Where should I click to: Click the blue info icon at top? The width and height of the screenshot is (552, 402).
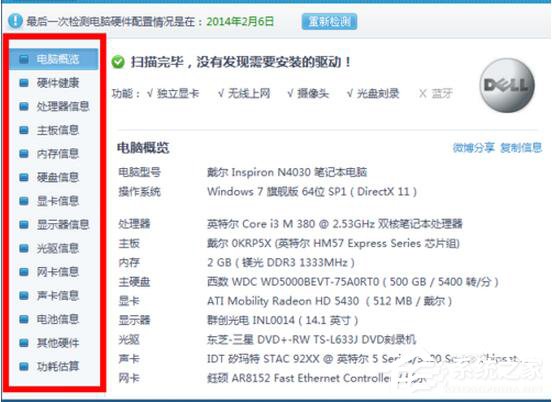15,21
